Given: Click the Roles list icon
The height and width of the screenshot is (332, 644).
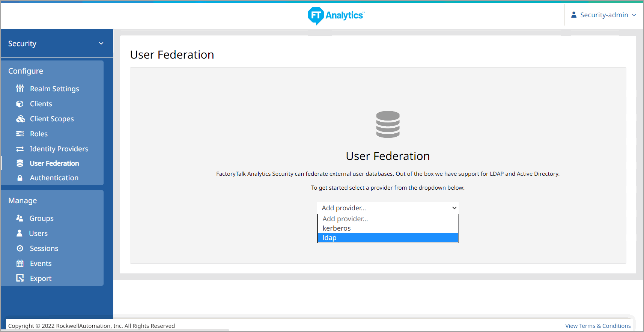Looking at the screenshot, I should point(20,134).
